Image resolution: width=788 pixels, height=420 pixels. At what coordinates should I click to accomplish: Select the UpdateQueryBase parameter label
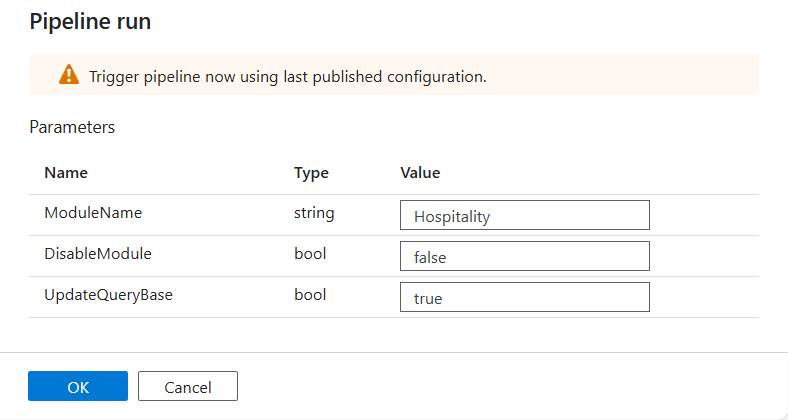pos(109,296)
